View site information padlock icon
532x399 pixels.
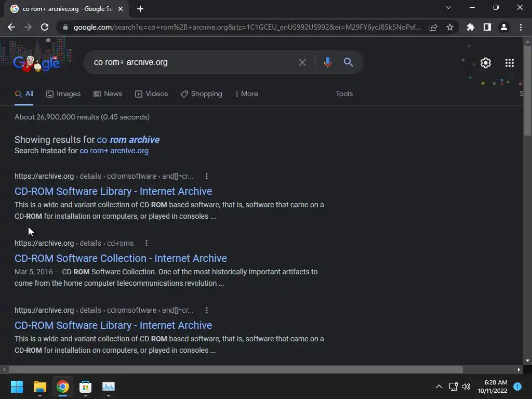(x=65, y=27)
